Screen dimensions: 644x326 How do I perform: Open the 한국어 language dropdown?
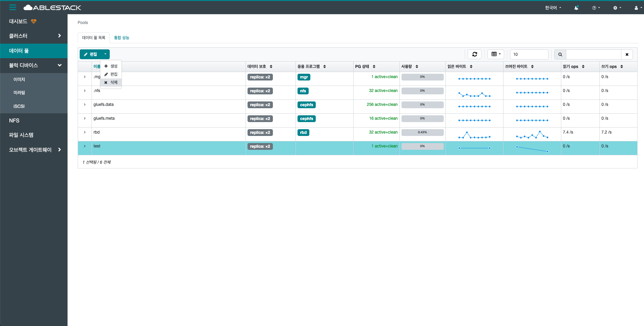point(553,8)
